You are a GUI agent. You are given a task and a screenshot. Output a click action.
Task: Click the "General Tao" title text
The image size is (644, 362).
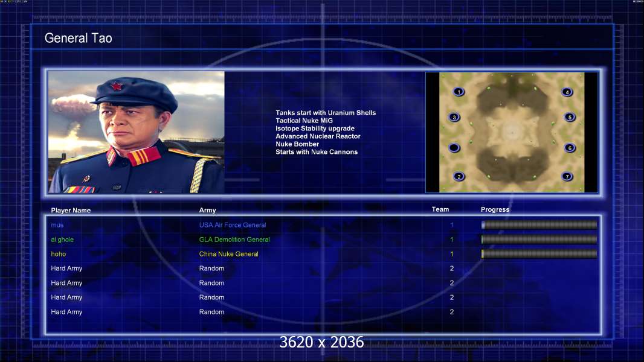[78, 38]
